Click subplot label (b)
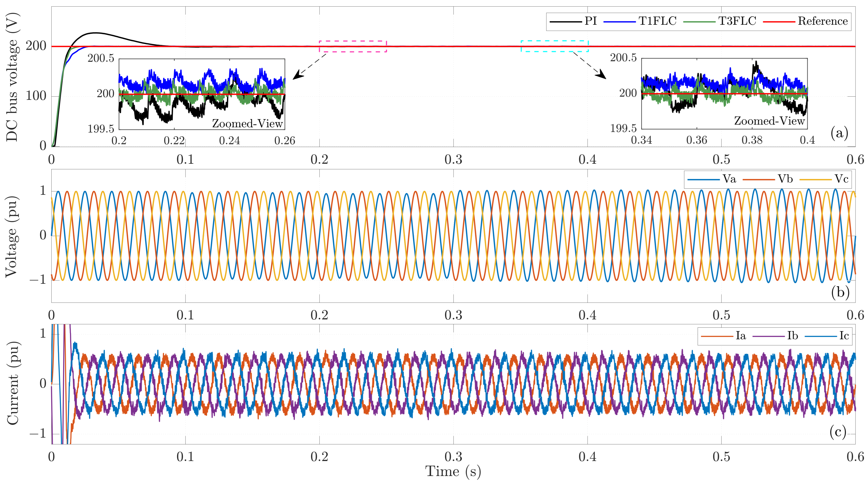 point(840,292)
